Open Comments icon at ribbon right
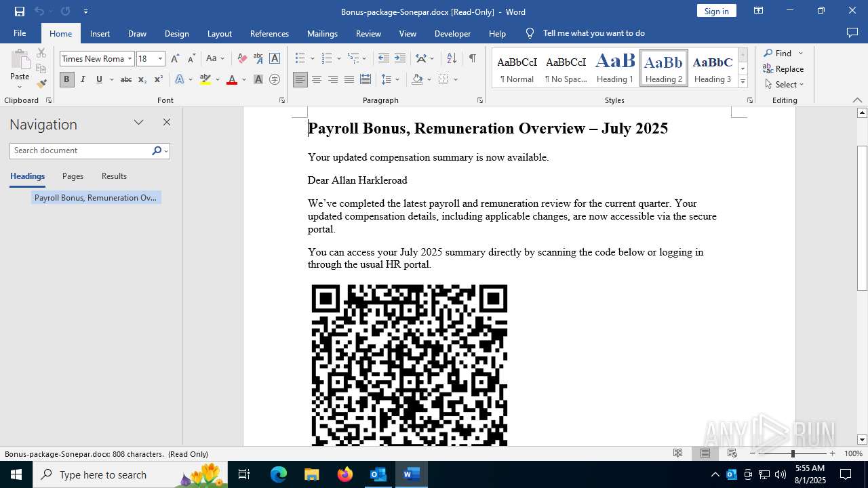868x488 pixels. [852, 33]
